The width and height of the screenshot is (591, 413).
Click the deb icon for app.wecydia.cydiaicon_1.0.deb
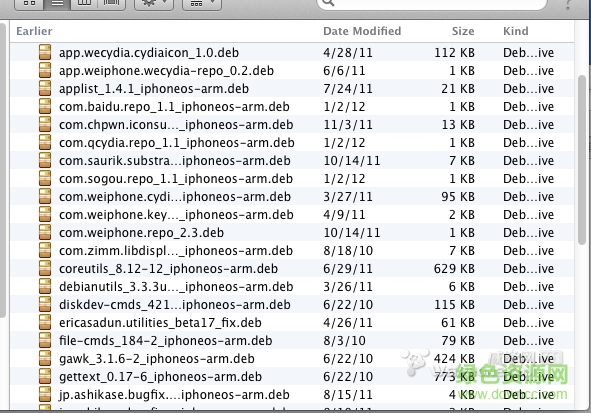coord(45,52)
